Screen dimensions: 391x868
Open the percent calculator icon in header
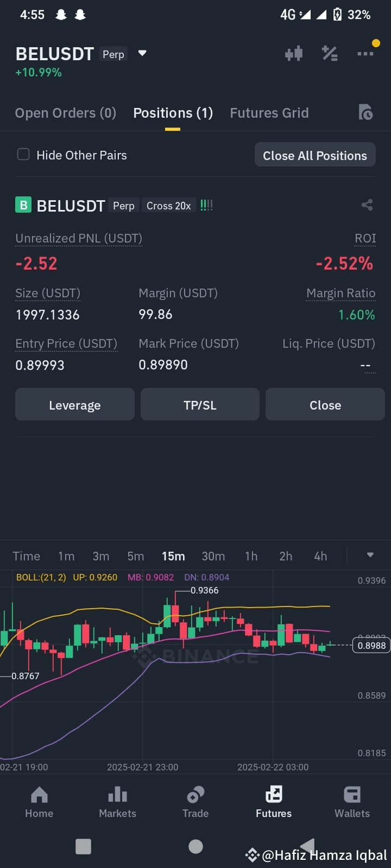click(x=330, y=53)
